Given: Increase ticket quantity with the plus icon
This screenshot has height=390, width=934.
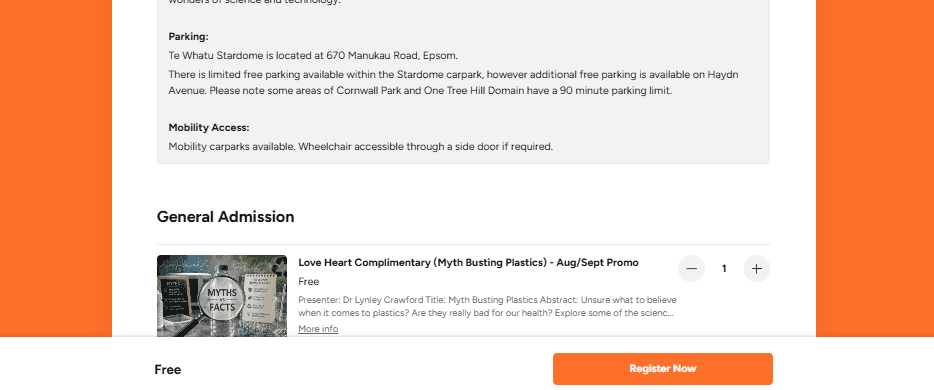Looking at the screenshot, I should click(756, 269).
